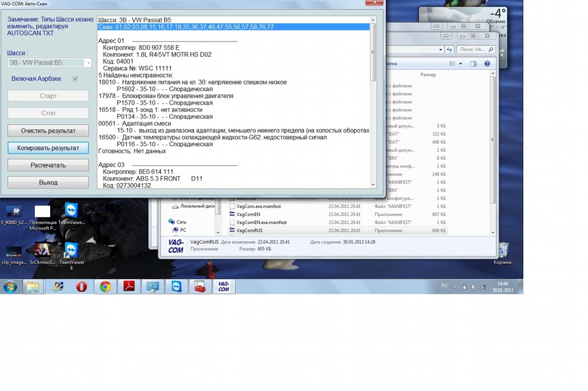Open Windows Explorer from the taskbar

pyautogui.click(x=32, y=287)
